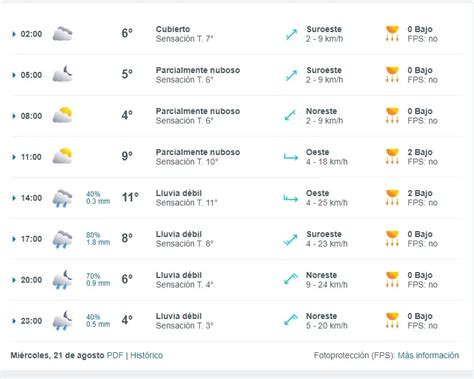
Task: Click the rain cloud icon at 17:00
Action: coord(62,239)
